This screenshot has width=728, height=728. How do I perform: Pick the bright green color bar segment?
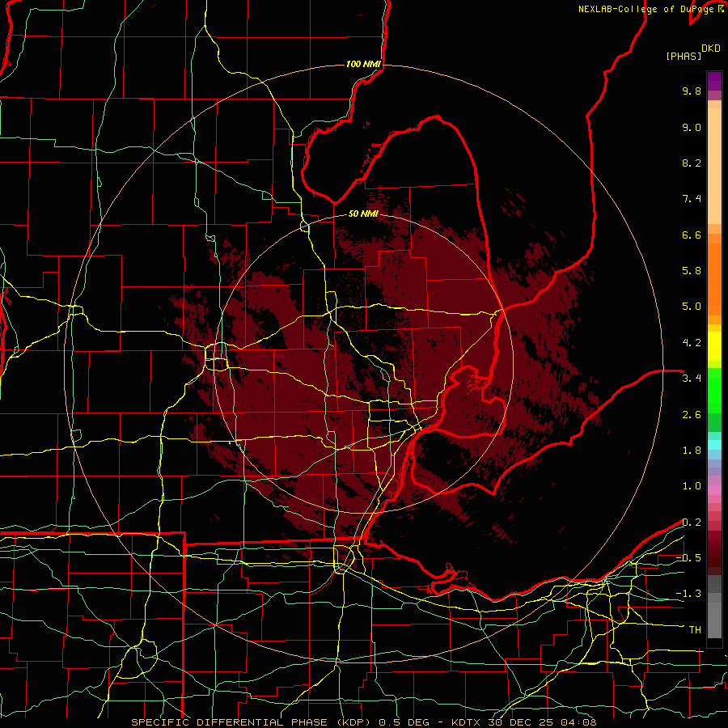click(x=714, y=390)
